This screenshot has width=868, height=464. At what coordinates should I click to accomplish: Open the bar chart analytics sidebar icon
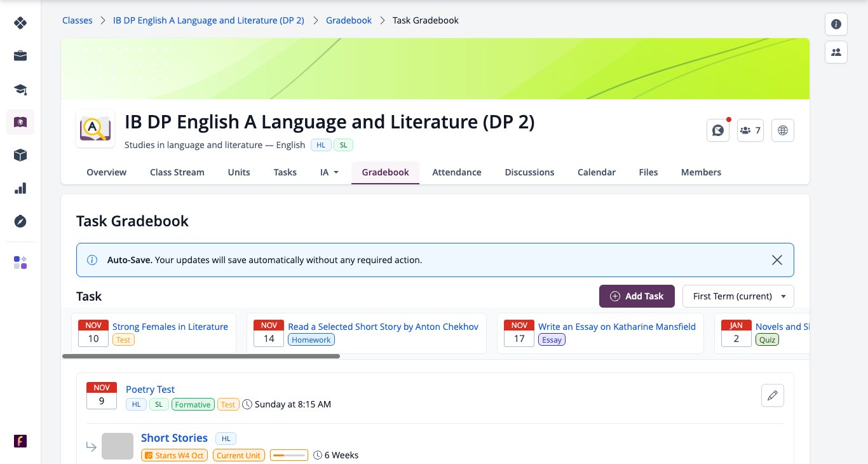(x=20, y=188)
